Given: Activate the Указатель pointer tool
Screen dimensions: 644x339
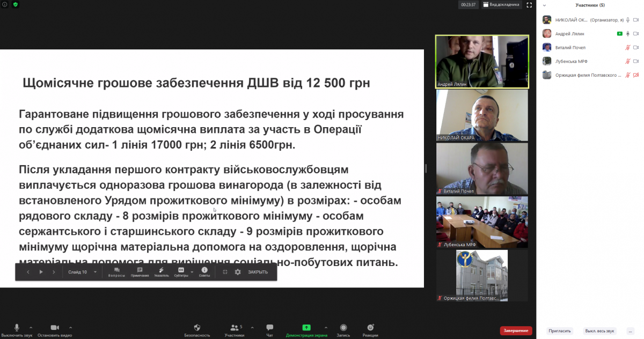Looking at the screenshot, I should (x=161, y=271).
